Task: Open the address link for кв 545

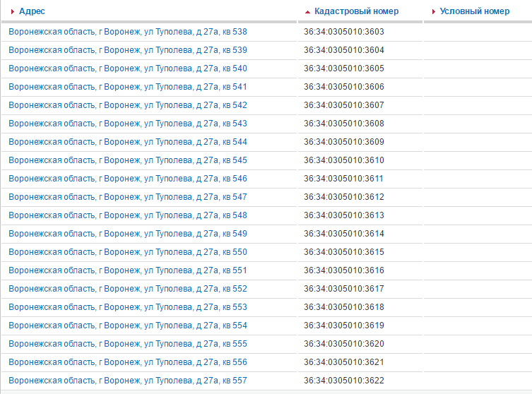Action: [128, 160]
